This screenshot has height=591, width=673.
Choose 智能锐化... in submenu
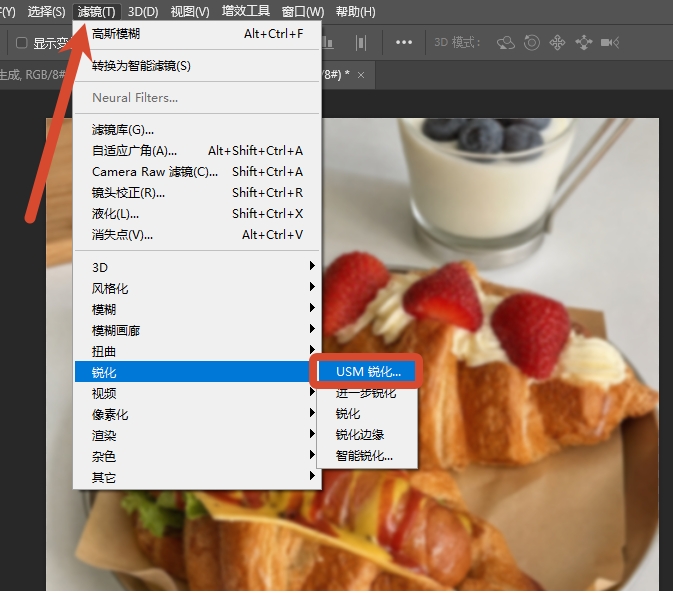coord(367,456)
